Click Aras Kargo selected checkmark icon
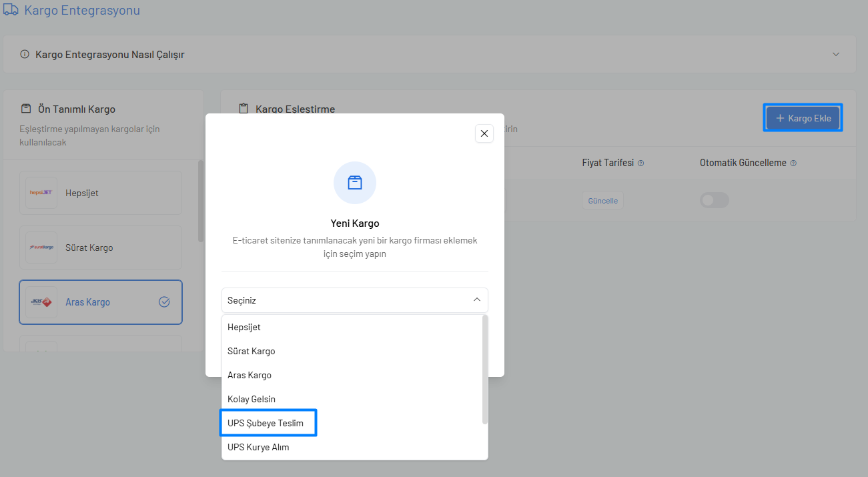The height and width of the screenshot is (477, 868). (164, 302)
